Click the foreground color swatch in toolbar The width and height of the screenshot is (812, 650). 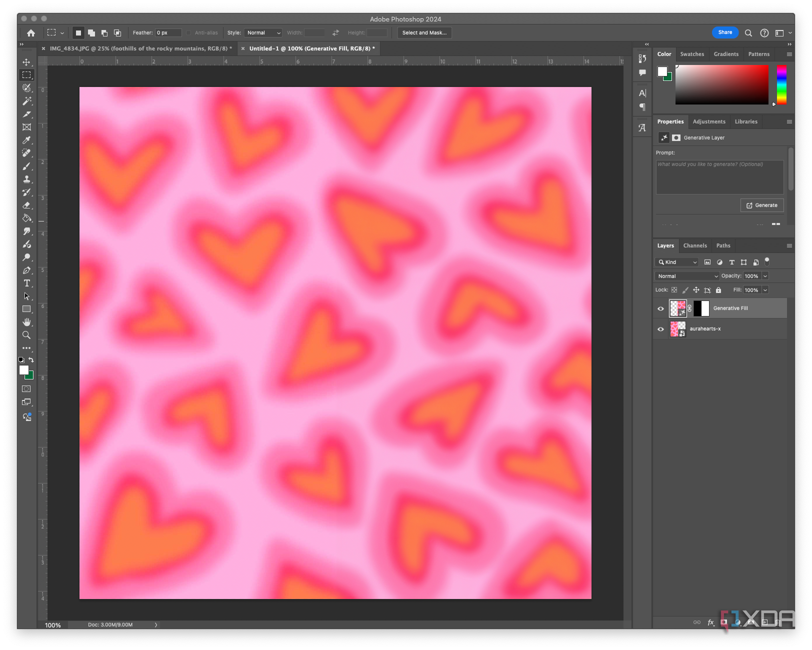pyautogui.click(x=23, y=370)
